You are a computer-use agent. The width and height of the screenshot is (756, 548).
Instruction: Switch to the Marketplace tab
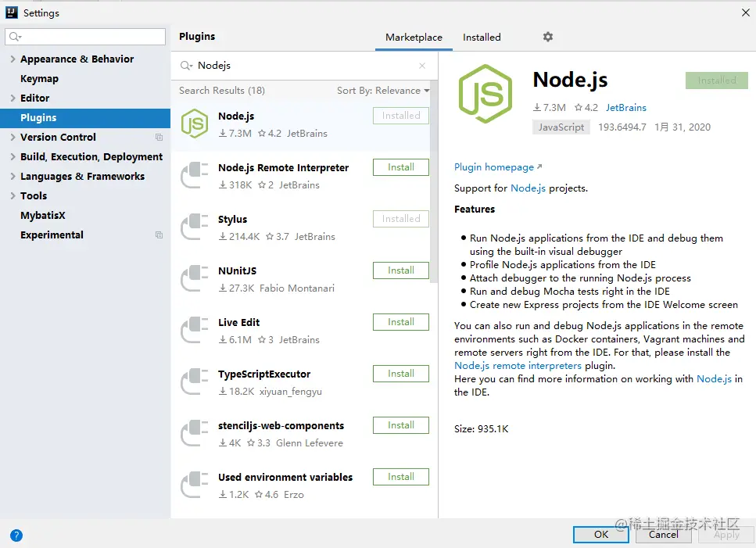[x=414, y=37]
